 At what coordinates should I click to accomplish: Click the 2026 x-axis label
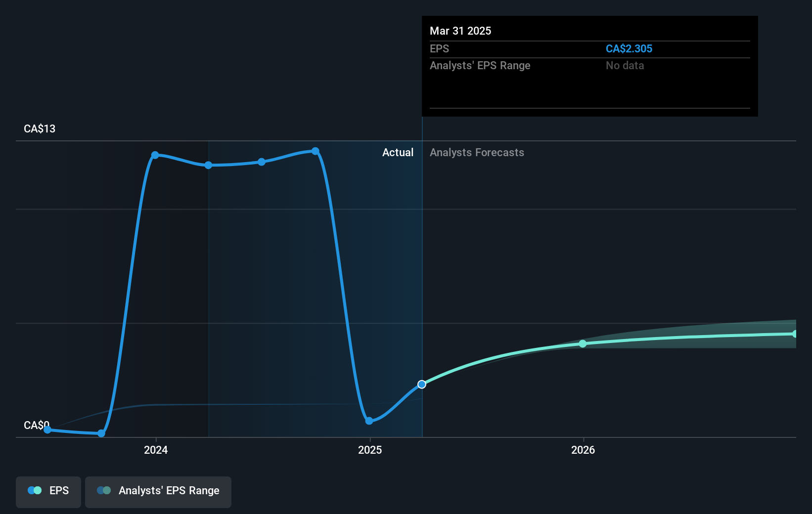tap(583, 450)
